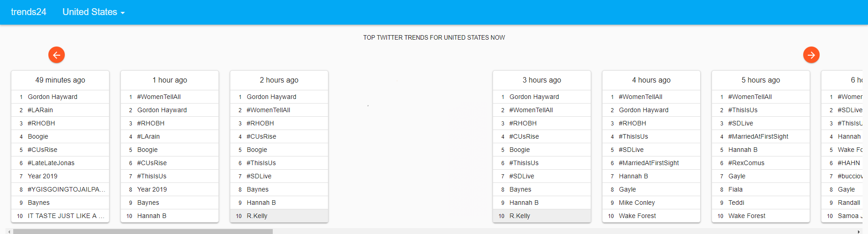Click scrollbar right arrow at bottom

click(x=859, y=232)
